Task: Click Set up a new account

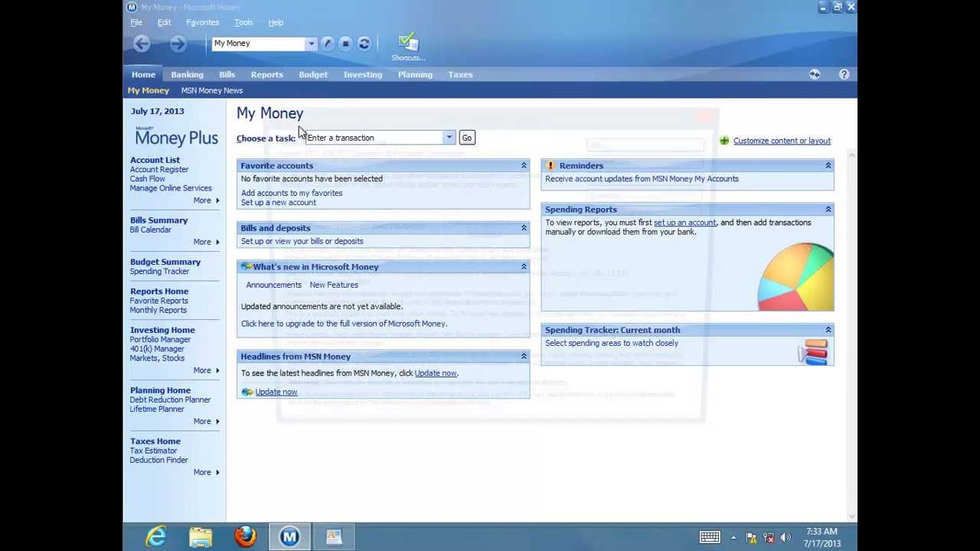Action: pos(279,202)
